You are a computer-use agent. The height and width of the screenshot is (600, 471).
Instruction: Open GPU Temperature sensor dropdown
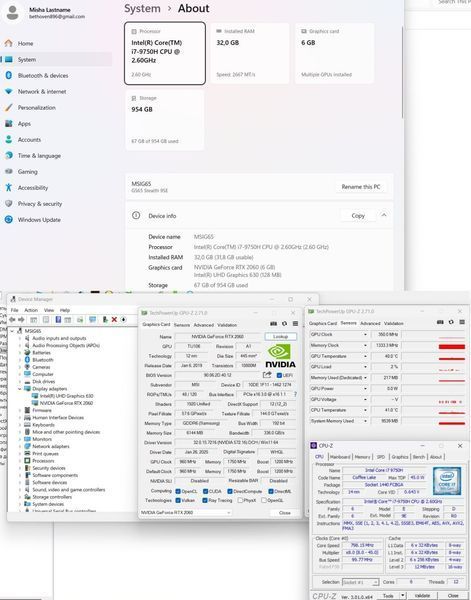pyautogui.click(x=365, y=356)
